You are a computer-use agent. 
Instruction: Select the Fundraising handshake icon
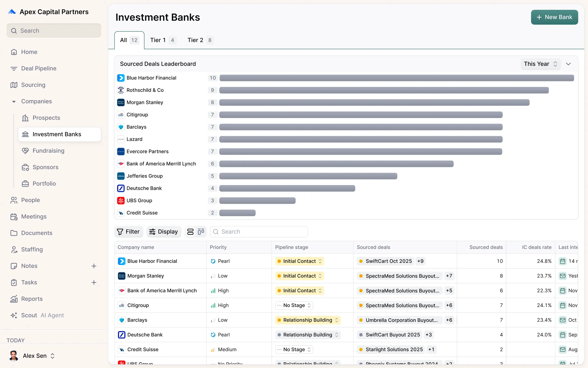point(25,151)
